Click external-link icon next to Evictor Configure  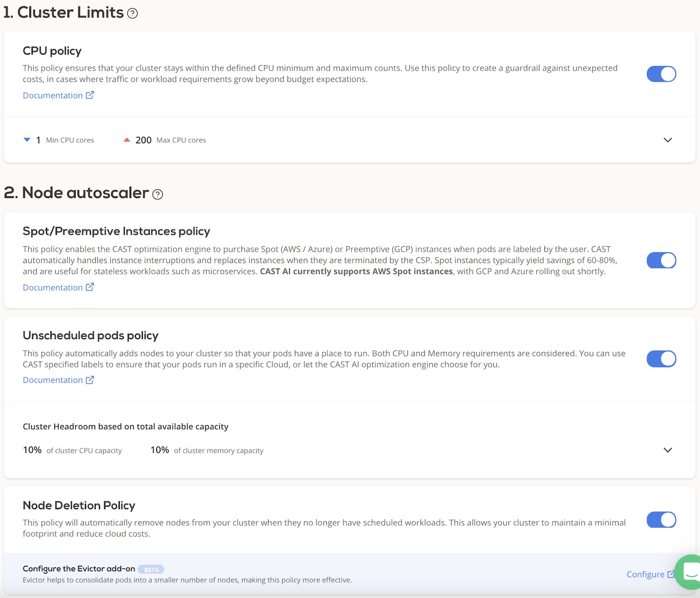pyautogui.click(x=670, y=574)
